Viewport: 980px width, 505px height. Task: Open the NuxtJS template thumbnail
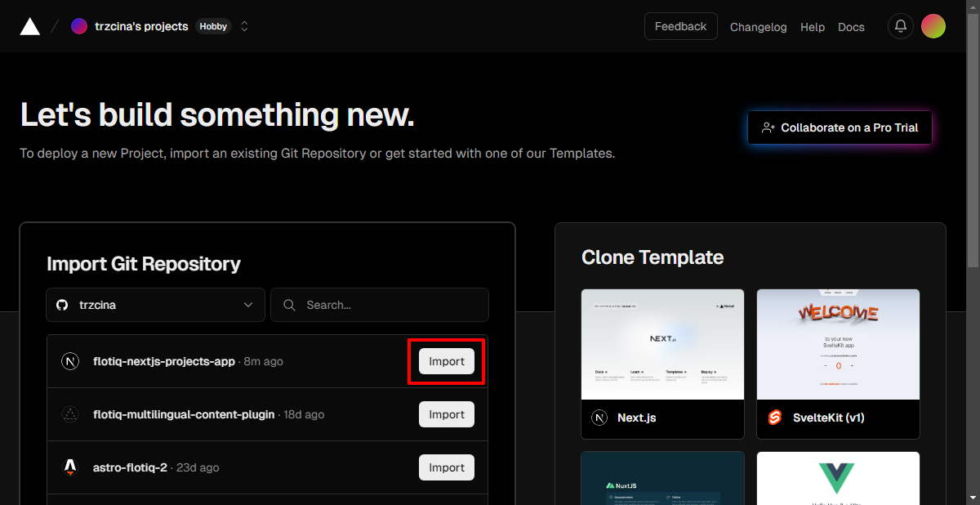(x=662, y=478)
